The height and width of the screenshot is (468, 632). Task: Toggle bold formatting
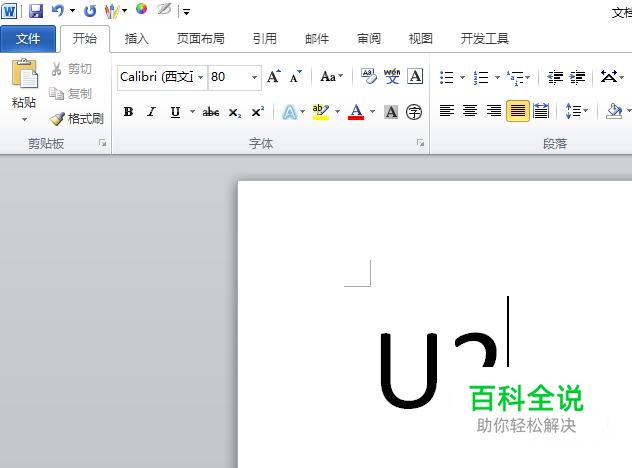(129, 112)
